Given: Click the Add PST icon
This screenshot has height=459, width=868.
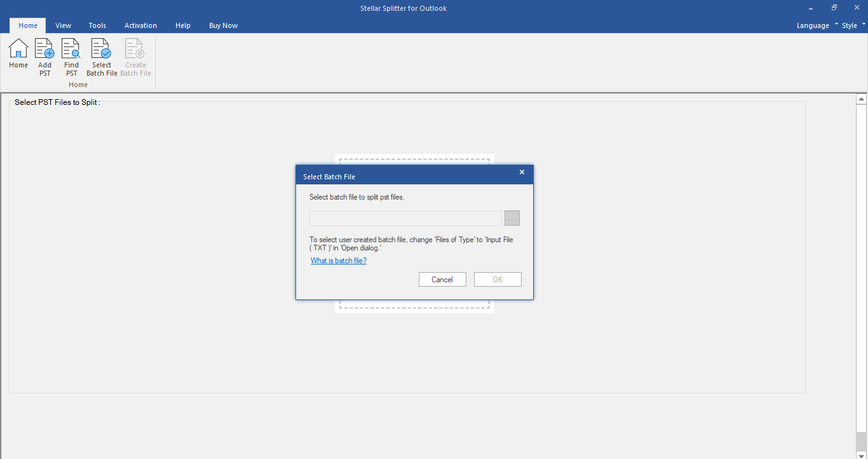Looking at the screenshot, I should pyautogui.click(x=44, y=57).
